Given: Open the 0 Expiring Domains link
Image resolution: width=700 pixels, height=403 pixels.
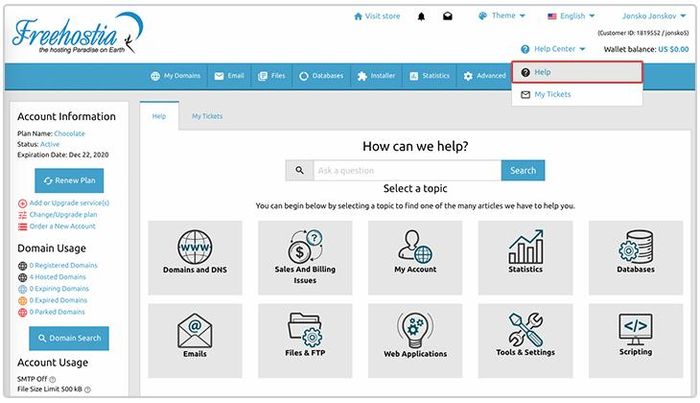Looking at the screenshot, I should pos(59,289).
